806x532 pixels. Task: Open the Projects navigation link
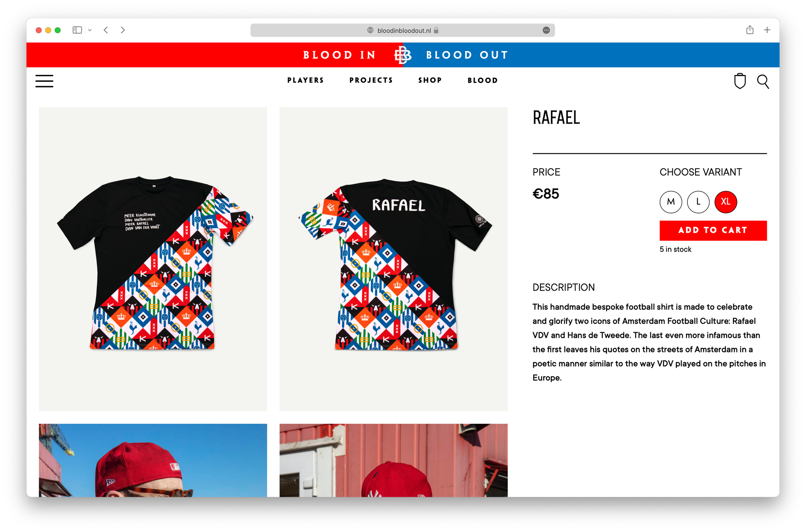click(x=371, y=80)
